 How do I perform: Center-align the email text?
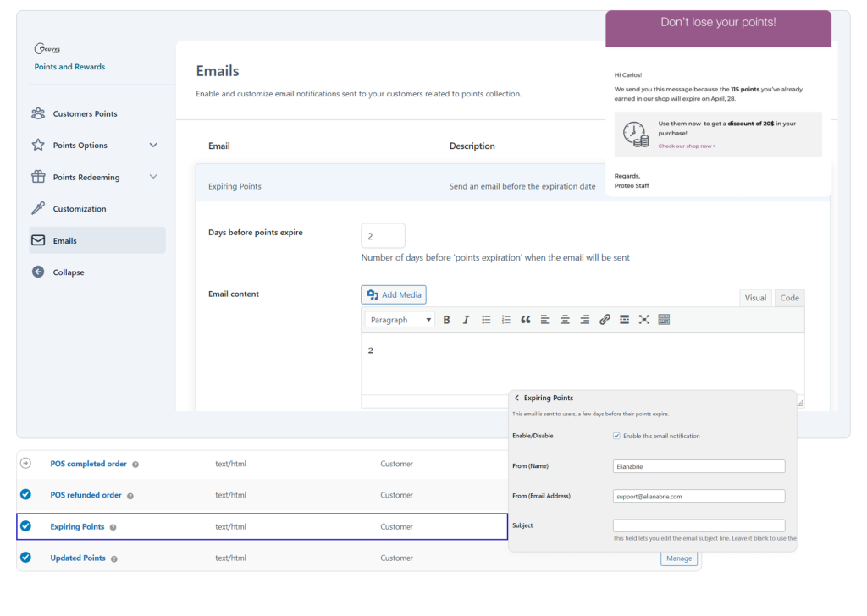coord(565,320)
